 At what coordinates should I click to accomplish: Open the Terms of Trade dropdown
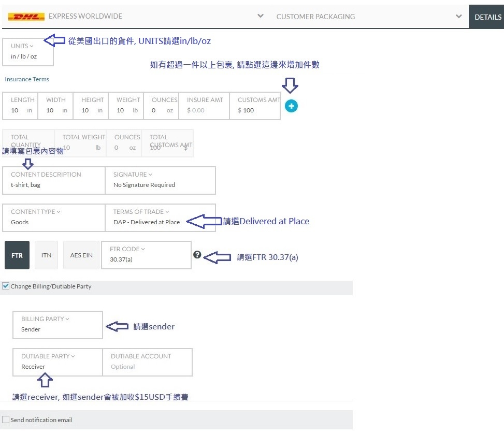(x=160, y=218)
